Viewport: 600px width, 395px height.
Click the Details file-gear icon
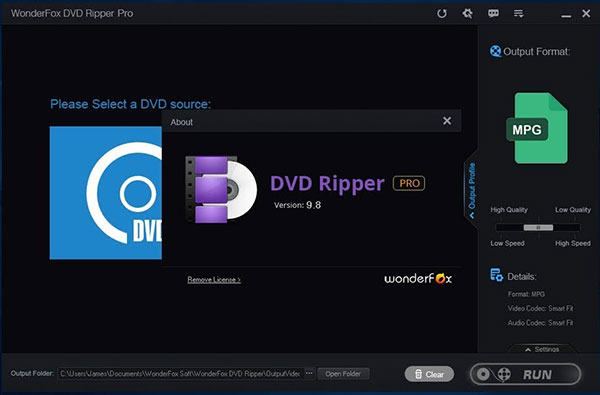[497, 275]
